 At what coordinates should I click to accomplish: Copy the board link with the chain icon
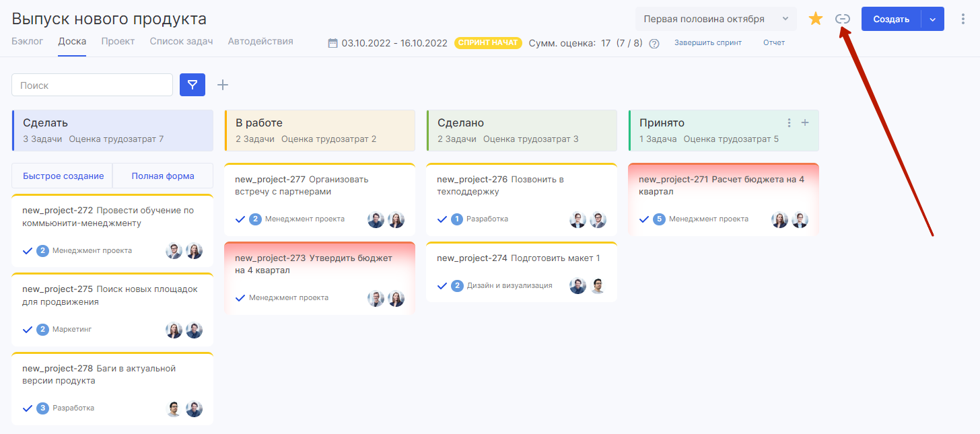point(843,19)
